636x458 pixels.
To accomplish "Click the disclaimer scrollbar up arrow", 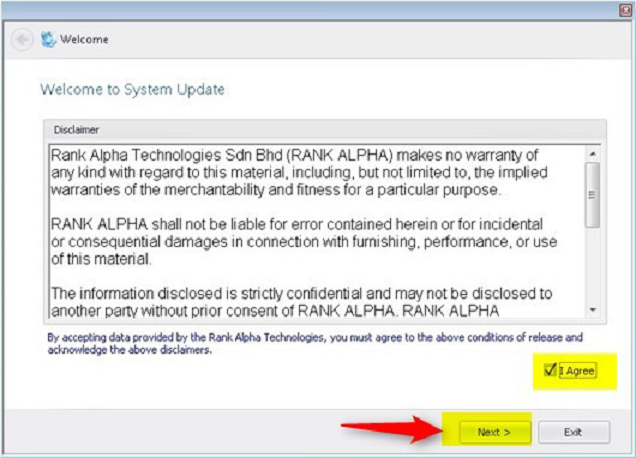I will pos(593,154).
